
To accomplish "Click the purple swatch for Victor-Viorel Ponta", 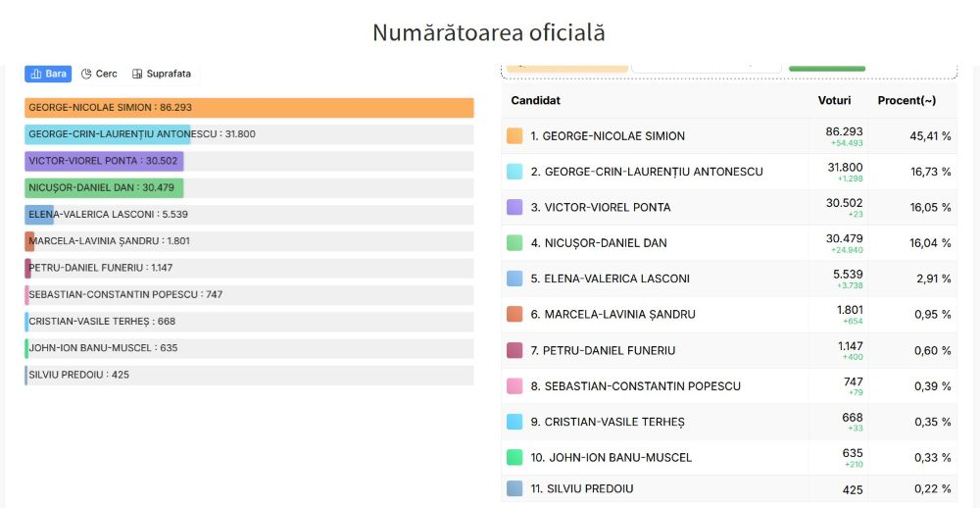I will point(514,207).
